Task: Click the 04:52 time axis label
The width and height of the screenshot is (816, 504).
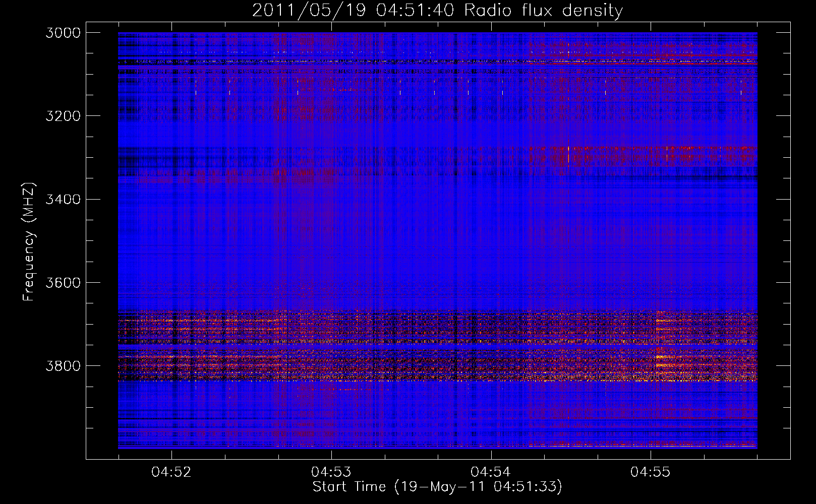Action: click(x=172, y=472)
